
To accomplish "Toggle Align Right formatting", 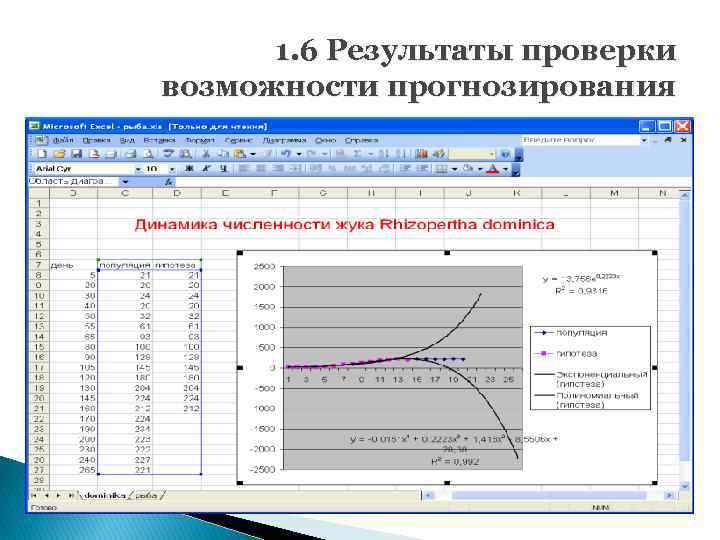I will point(278,169).
